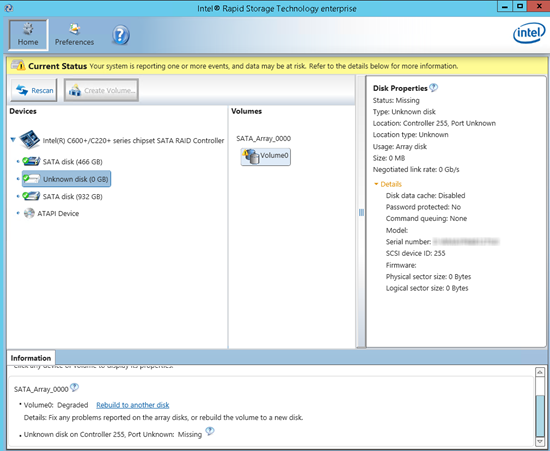
Task: Click the Information scrollbar down arrow
Action: (x=540, y=442)
